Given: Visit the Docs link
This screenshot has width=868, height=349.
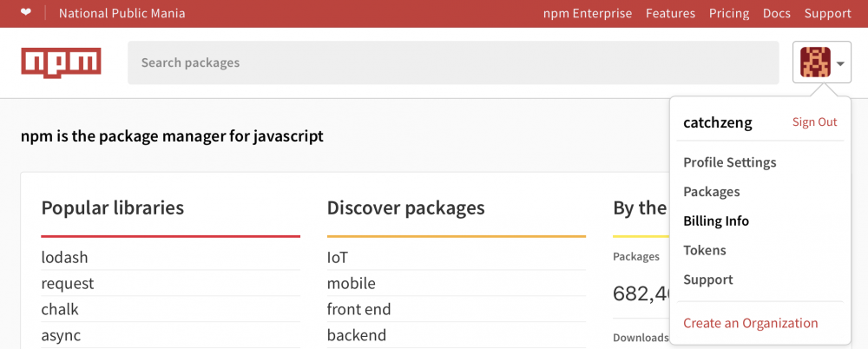Looking at the screenshot, I should click(777, 13).
